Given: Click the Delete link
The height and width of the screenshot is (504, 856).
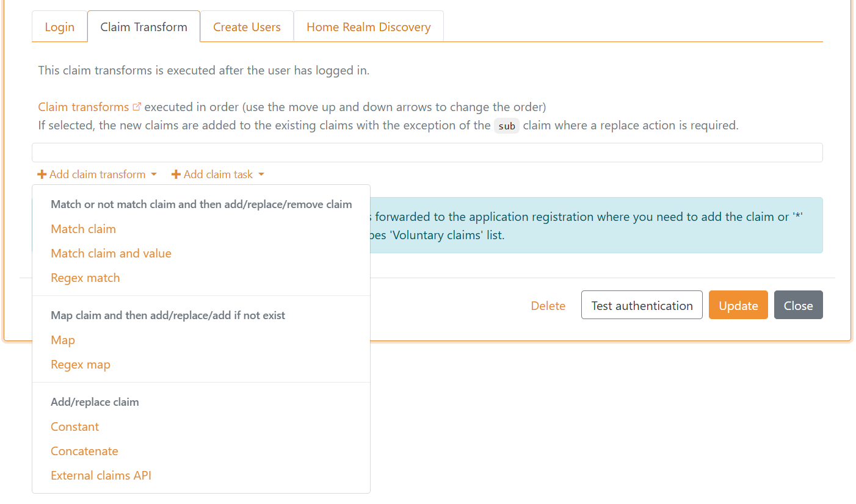Looking at the screenshot, I should tap(548, 306).
